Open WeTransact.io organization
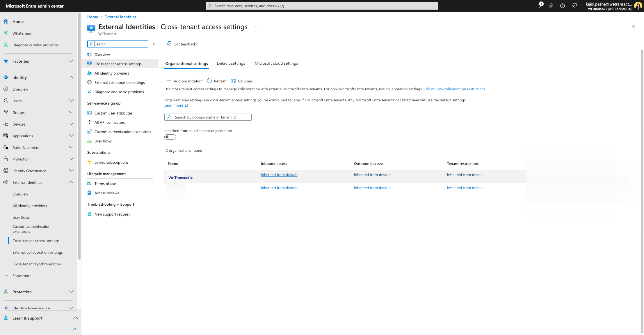This screenshot has height=335, width=644. pyautogui.click(x=181, y=178)
